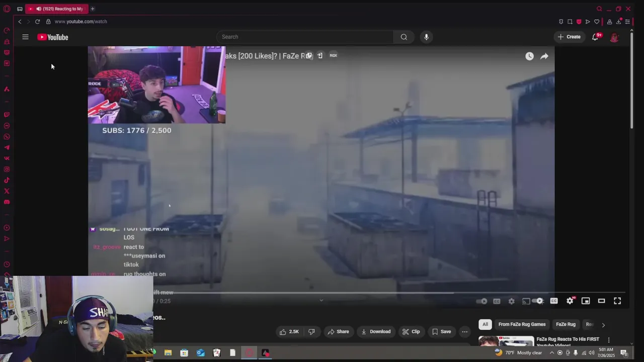Open the YouTube hamburger guide menu
Screen dimensions: 644x362
pyautogui.click(x=25, y=37)
